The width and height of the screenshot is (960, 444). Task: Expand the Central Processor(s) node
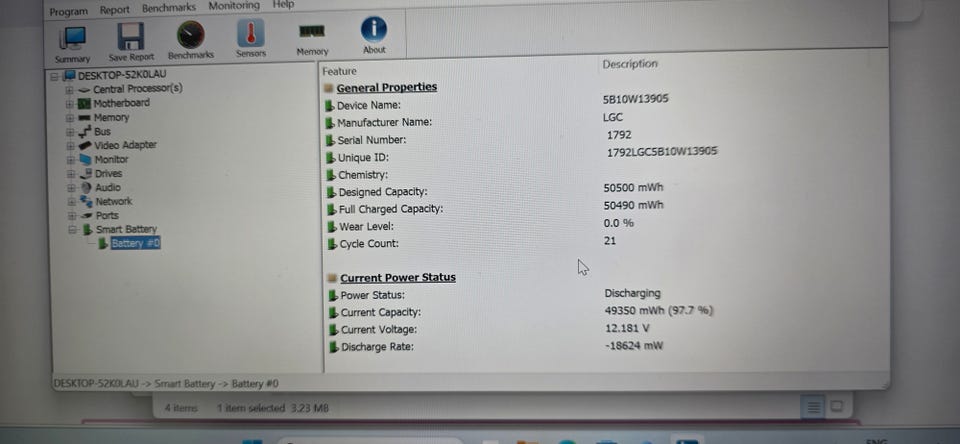coord(69,89)
